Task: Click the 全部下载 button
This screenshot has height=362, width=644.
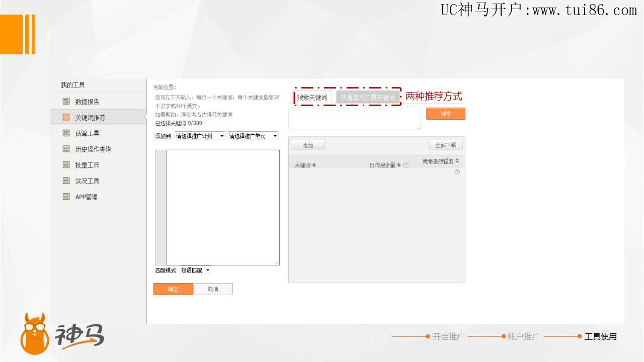Action: point(446,145)
